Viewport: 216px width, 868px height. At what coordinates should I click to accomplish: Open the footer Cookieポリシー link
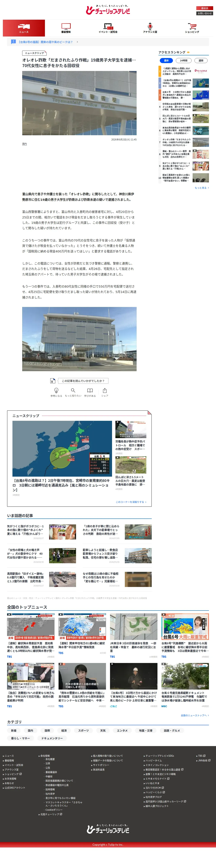[54, 810]
